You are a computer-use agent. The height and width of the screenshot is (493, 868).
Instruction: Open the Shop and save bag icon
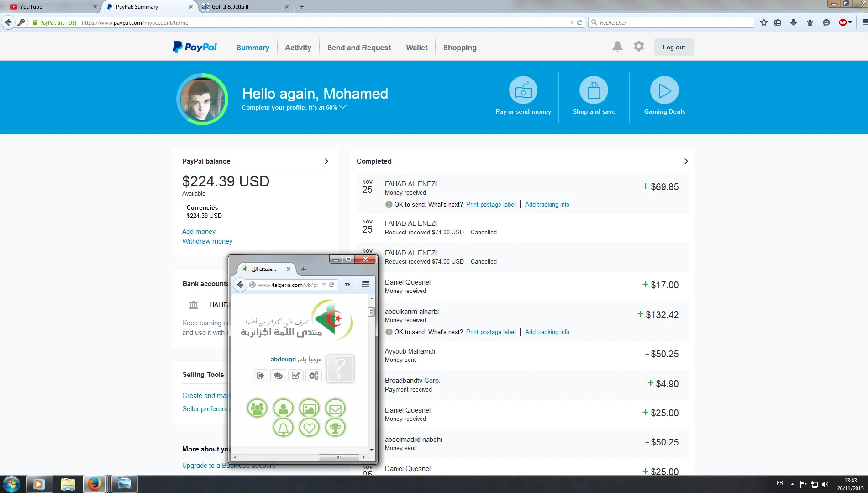click(594, 90)
